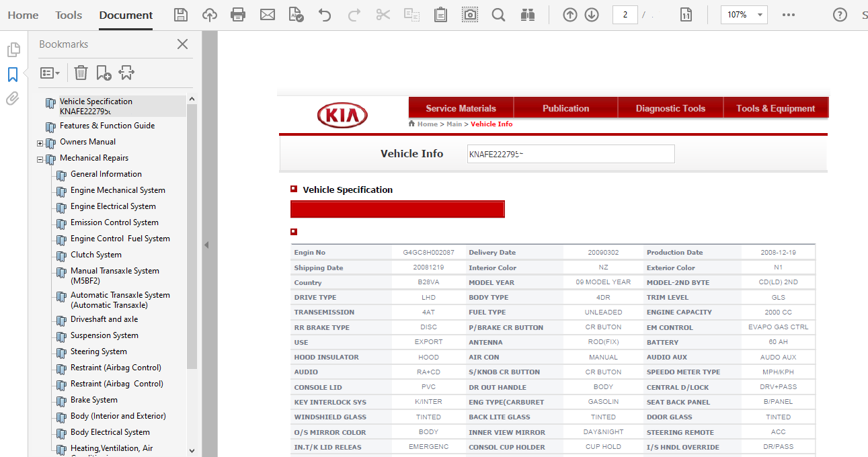Image resolution: width=868 pixels, height=457 pixels.
Task: Close the Bookmarks panel
Action: coord(182,44)
